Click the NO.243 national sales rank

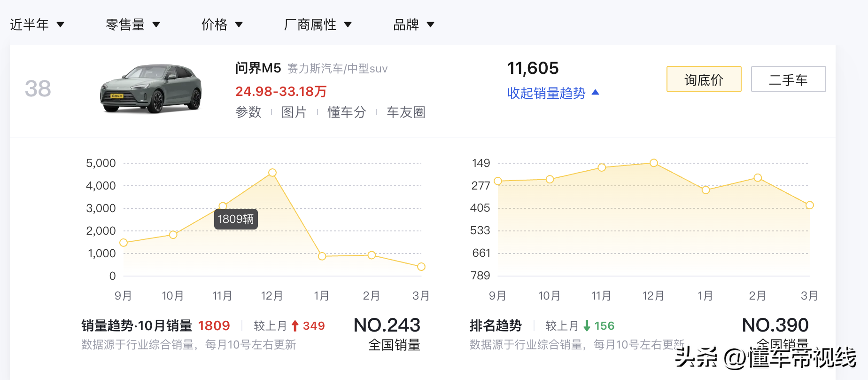387,325
